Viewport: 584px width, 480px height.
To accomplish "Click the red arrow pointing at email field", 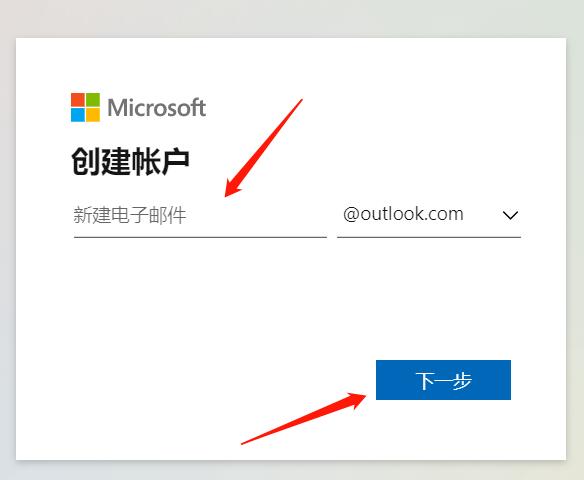I will click(x=263, y=148).
